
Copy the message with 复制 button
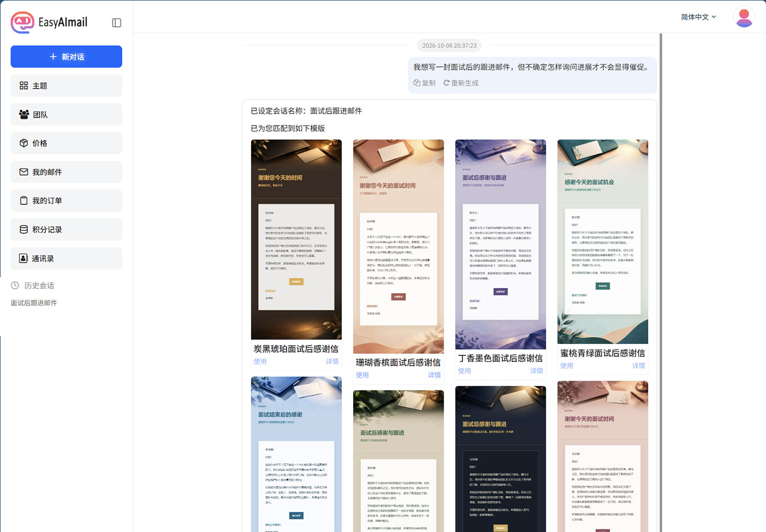pyautogui.click(x=424, y=83)
